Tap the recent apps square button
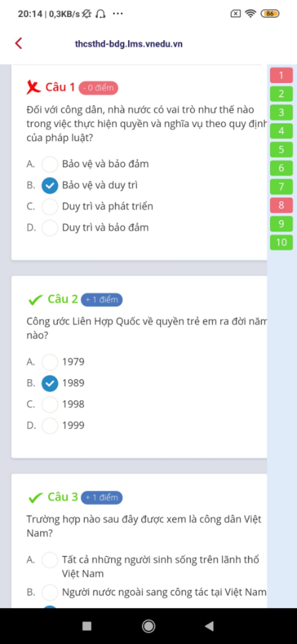 coord(87,626)
